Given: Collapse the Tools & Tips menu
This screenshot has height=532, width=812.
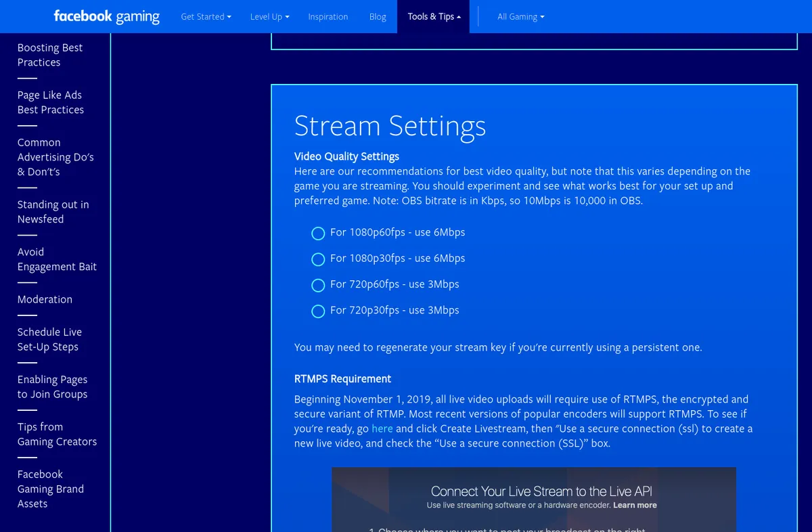Looking at the screenshot, I should click(x=434, y=16).
